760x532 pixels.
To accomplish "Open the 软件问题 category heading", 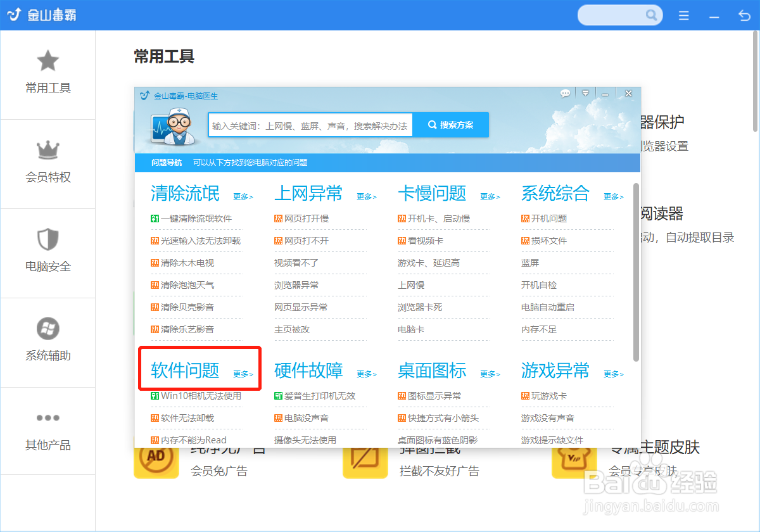I will pos(185,370).
